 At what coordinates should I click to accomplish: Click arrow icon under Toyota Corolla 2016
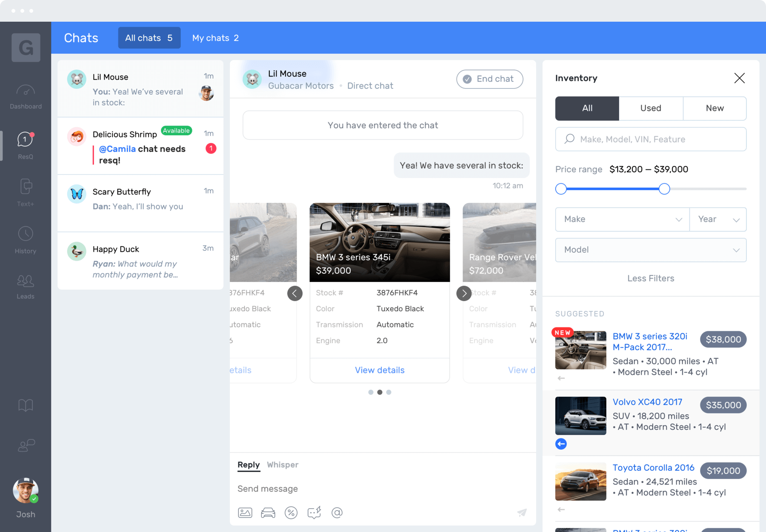click(561, 509)
